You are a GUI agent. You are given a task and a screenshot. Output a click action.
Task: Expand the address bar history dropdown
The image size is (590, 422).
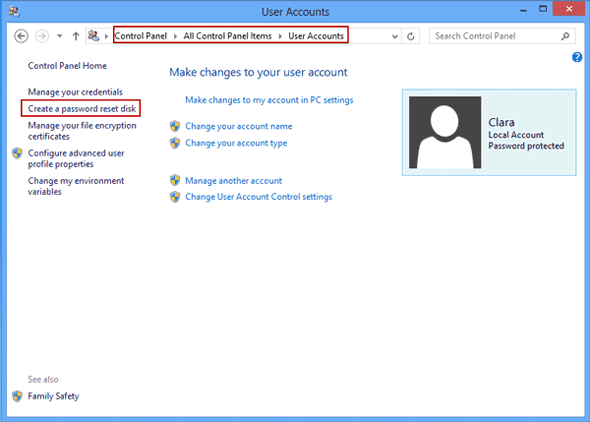click(x=395, y=36)
